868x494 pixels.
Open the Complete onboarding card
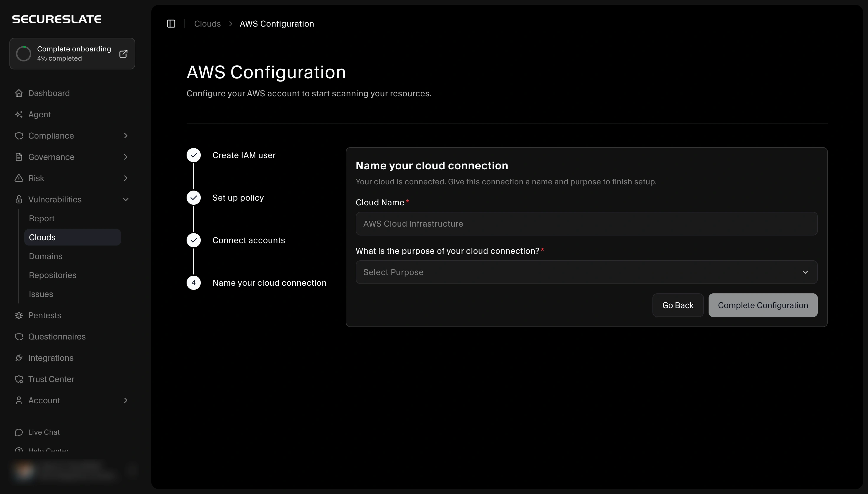[72, 53]
